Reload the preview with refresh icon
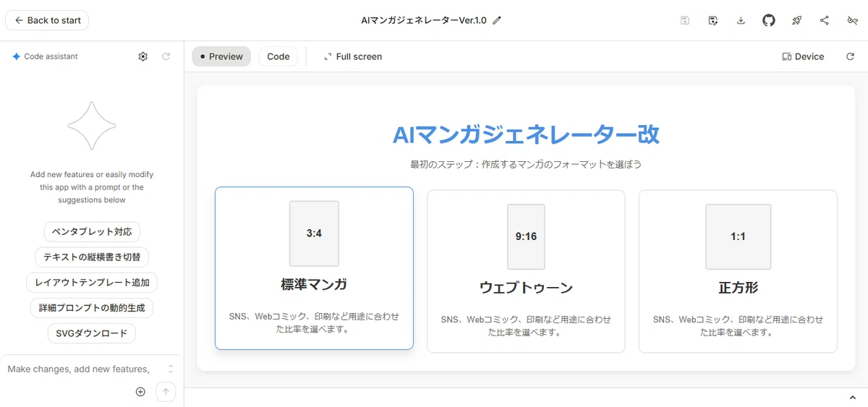Screen dimensions: 868x407 pos(851,56)
